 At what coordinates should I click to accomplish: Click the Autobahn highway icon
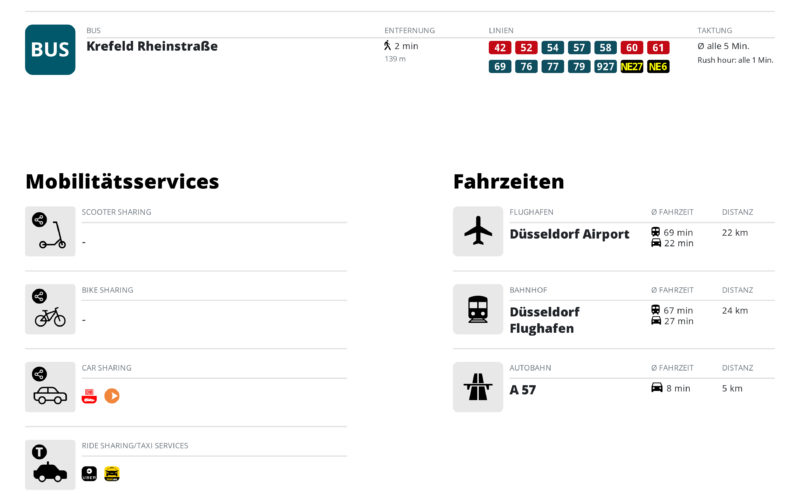tap(478, 387)
